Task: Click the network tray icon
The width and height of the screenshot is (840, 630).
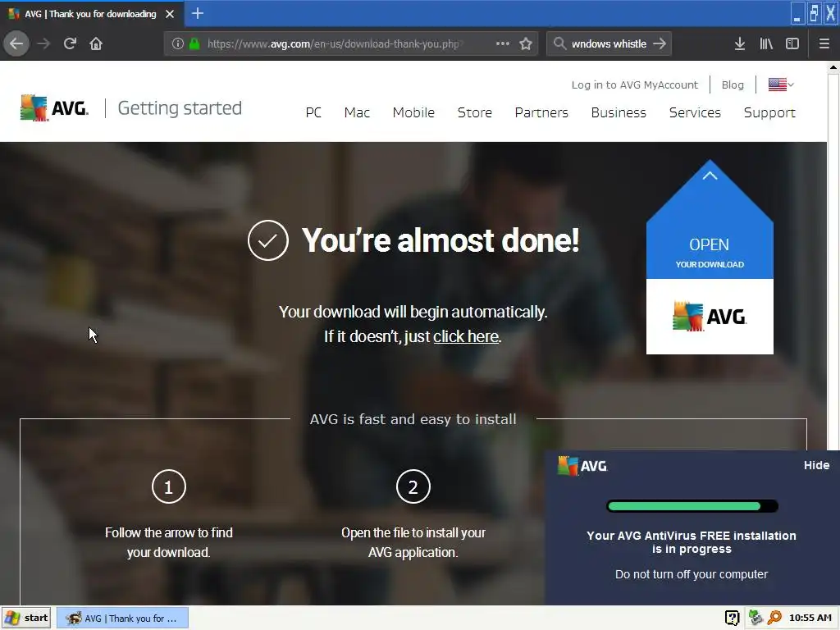Action: coord(756,618)
